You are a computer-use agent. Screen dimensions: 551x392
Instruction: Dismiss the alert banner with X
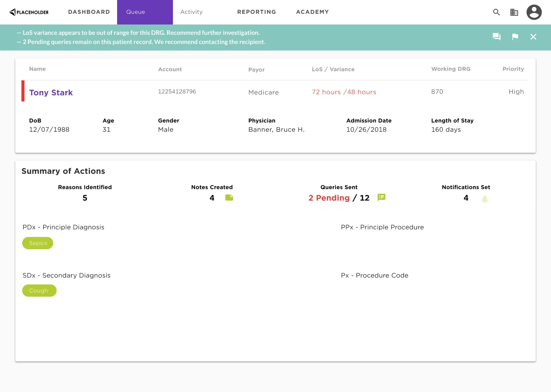click(533, 37)
